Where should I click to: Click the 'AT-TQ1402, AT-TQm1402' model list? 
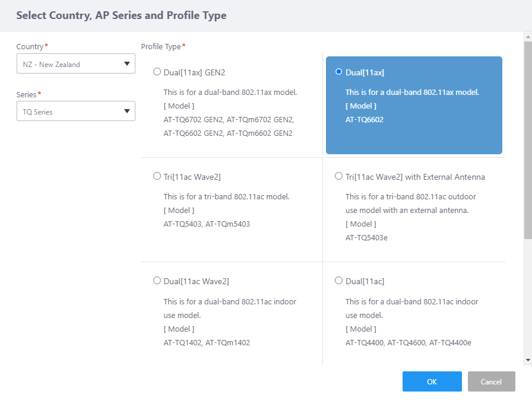pyautogui.click(x=207, y=343)
